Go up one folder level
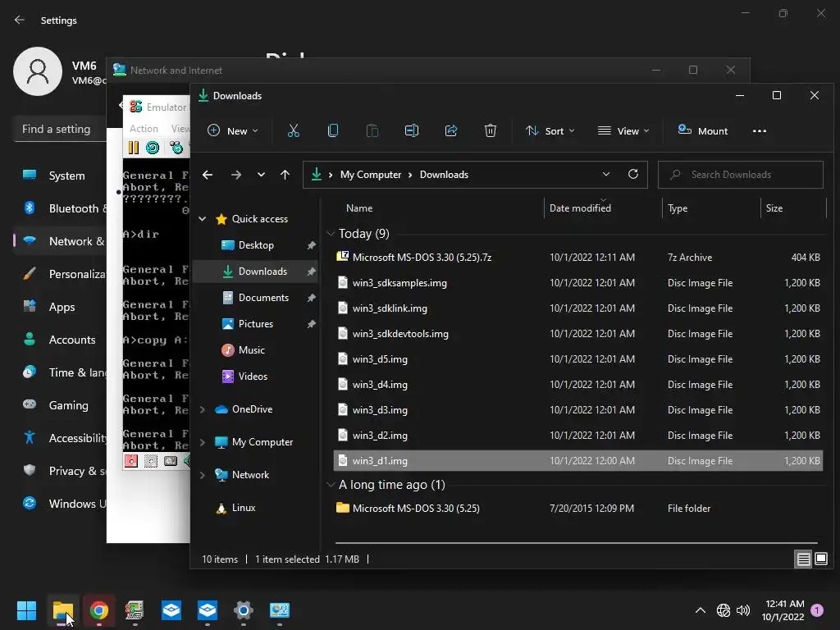Image resolution: width=840 pixels, height=630 pixels. click(x=285, y=175)
